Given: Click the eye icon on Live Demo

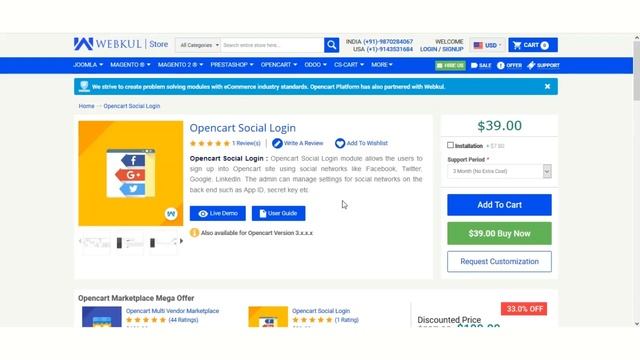Looking at the screenshot, I should click(x=203, y=213).
